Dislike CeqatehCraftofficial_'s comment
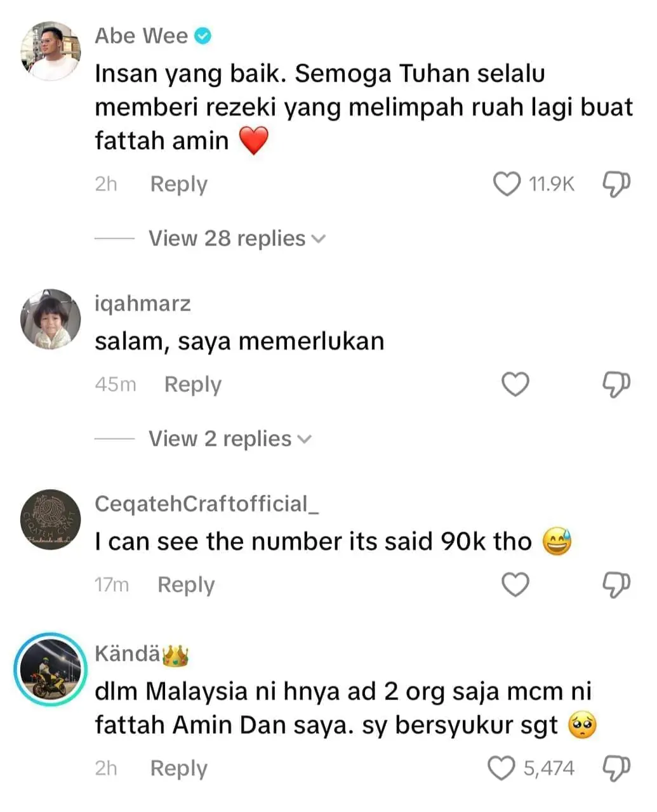The width and height of the screenshot is (657, 812). pyautogui.click(x=616, y=586)
